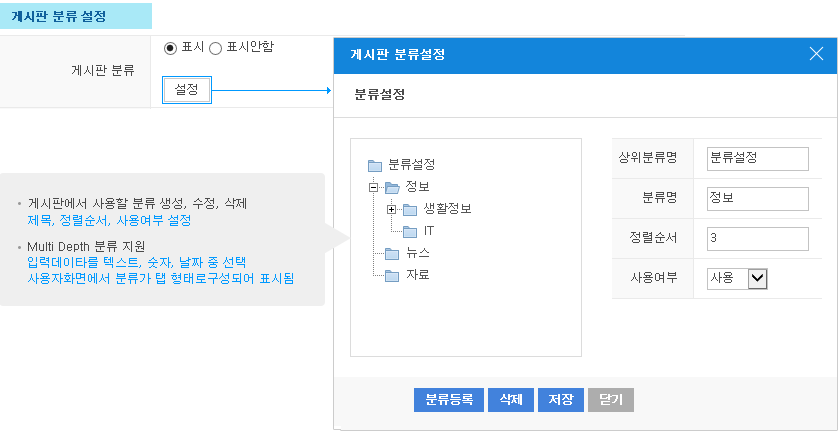The height and width of the screenshot is (433, 838).
Task: Collapse the 정보 tree node
Action: point(374,188)
